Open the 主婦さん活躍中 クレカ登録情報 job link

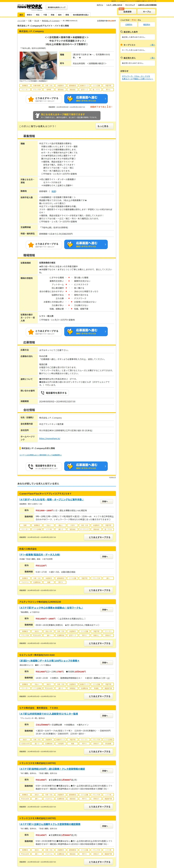click(x=50, y=824)
